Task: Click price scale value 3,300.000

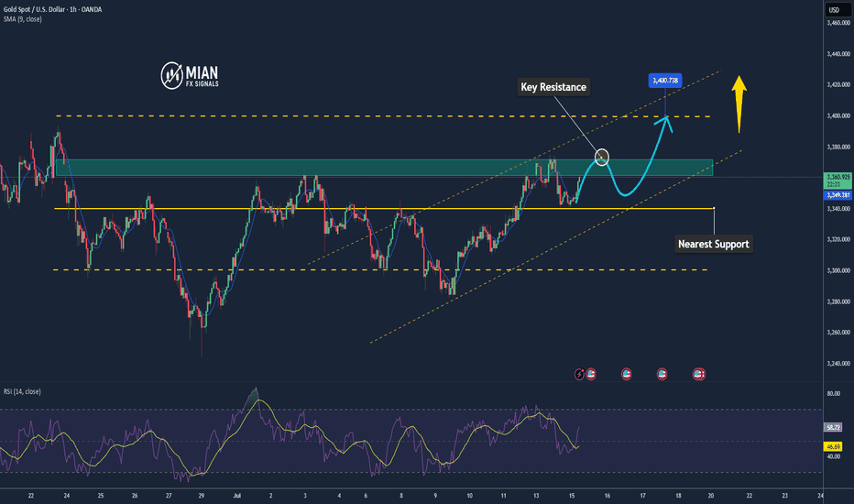Action: [838, 271]
